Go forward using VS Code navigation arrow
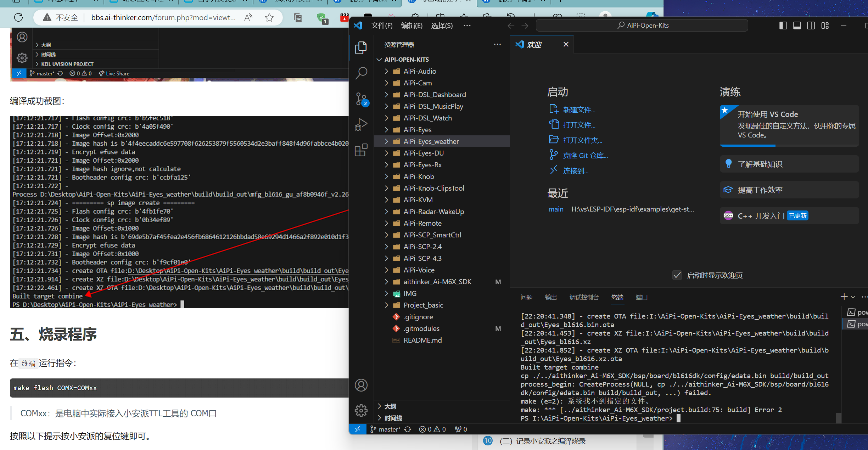The width and height of the screenshot is (868, 450). (525, 26)
